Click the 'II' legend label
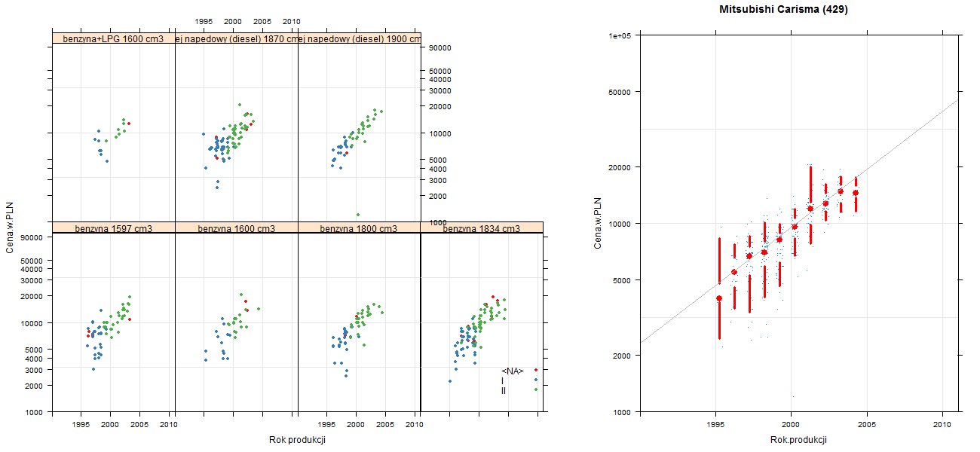 pos(504,390)
